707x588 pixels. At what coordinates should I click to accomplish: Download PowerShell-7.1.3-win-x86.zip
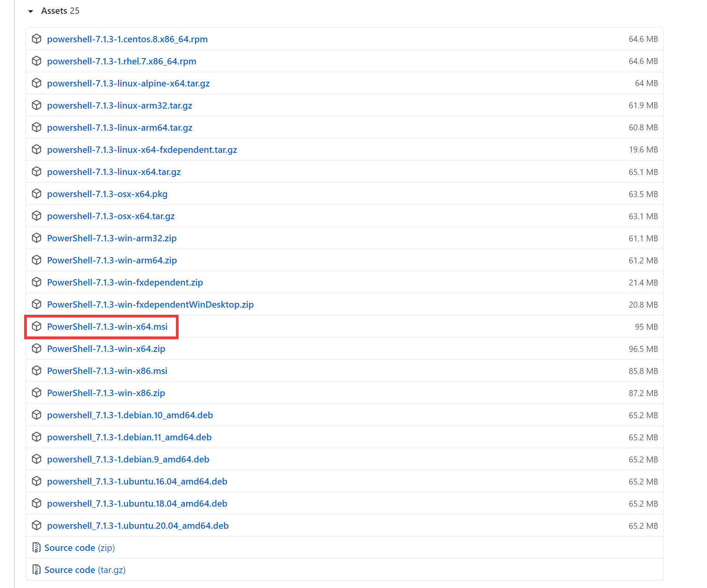pyautogui.click(x=106, y=393)
